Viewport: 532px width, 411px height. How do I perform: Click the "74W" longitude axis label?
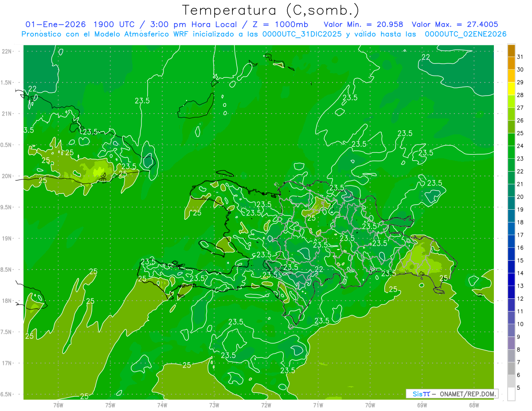click(x=162, y=405)
